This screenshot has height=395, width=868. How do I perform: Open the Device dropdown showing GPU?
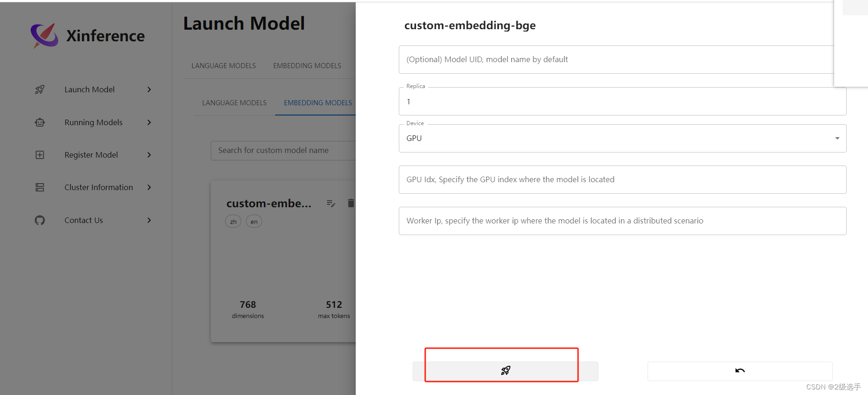623,138
